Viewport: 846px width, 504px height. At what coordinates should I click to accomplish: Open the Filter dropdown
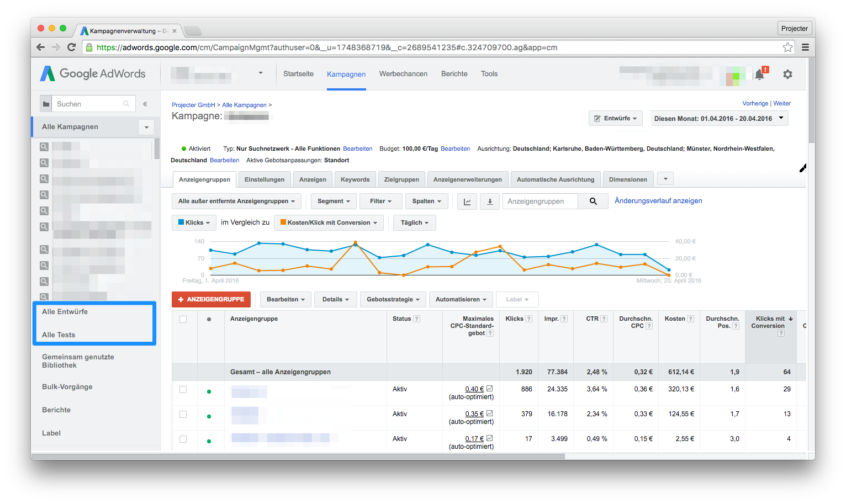(x=380, y=201)
